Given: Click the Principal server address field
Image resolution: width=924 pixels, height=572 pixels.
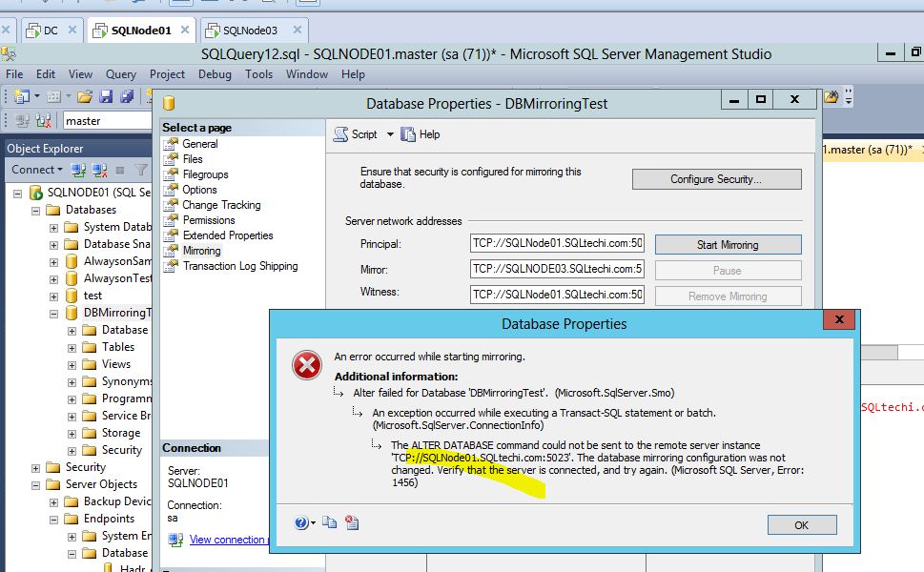Looking at the screenshot, I should pos(556,245).
